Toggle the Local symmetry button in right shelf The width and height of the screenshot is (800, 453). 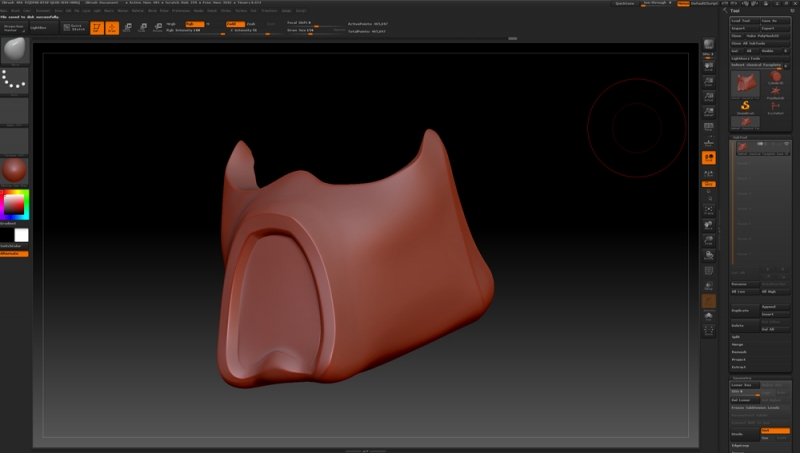click(x=709, y=157)
